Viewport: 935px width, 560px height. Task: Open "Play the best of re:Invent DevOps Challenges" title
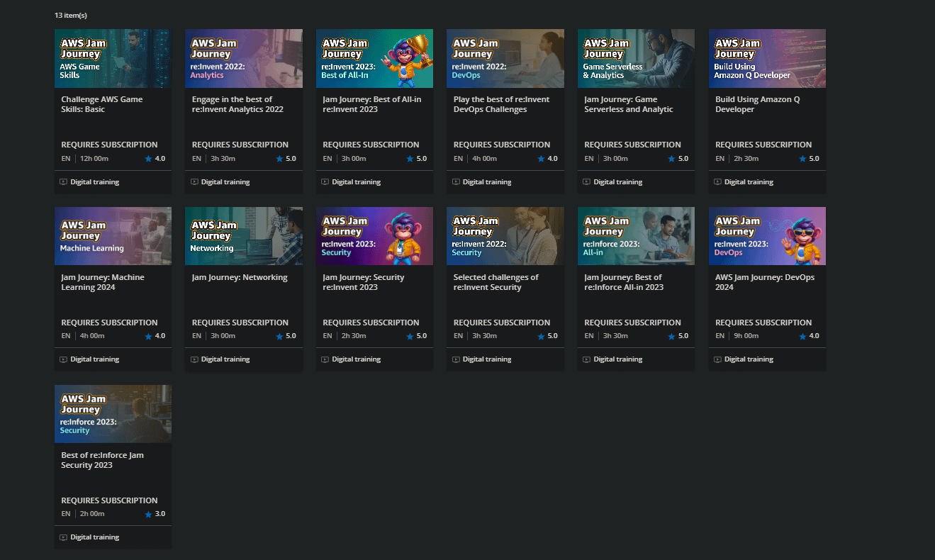[500, 104]
